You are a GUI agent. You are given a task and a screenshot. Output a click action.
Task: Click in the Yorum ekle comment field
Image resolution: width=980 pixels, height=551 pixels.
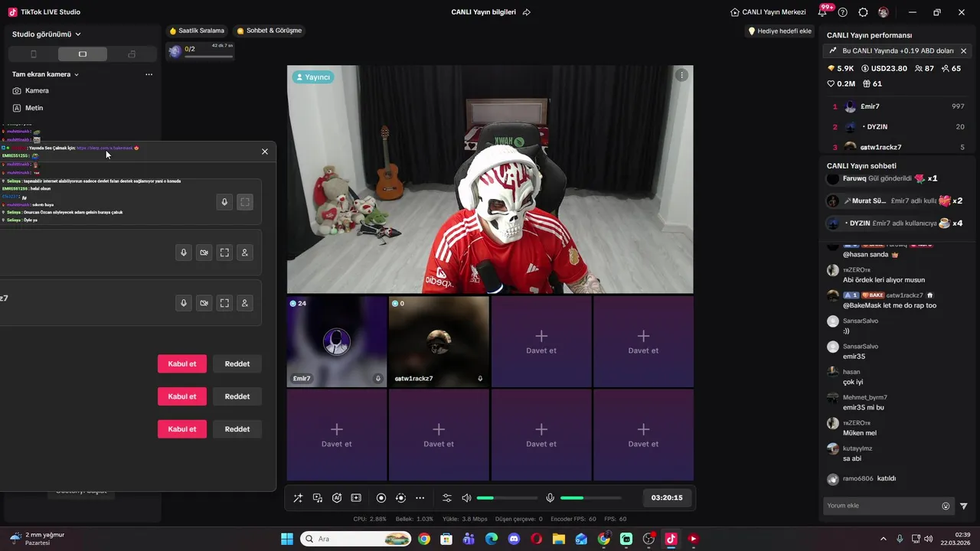coord(880,506)
